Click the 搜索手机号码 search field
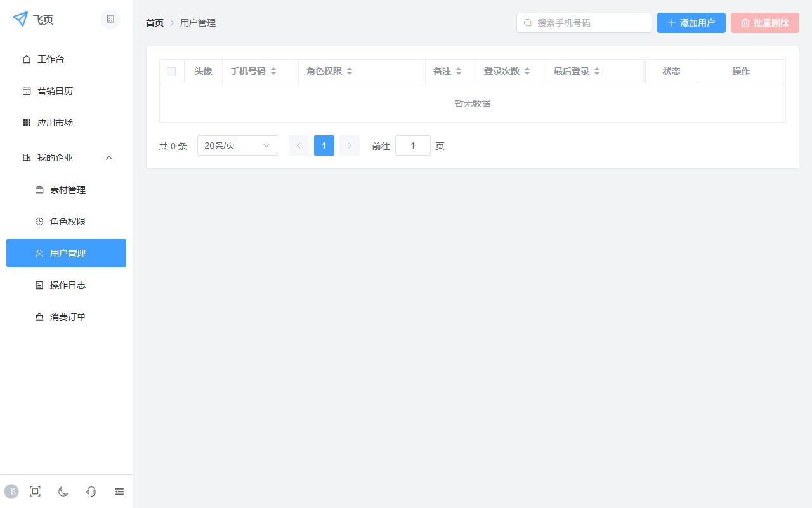This screenshot has height=508, width=812. [584, 22]
